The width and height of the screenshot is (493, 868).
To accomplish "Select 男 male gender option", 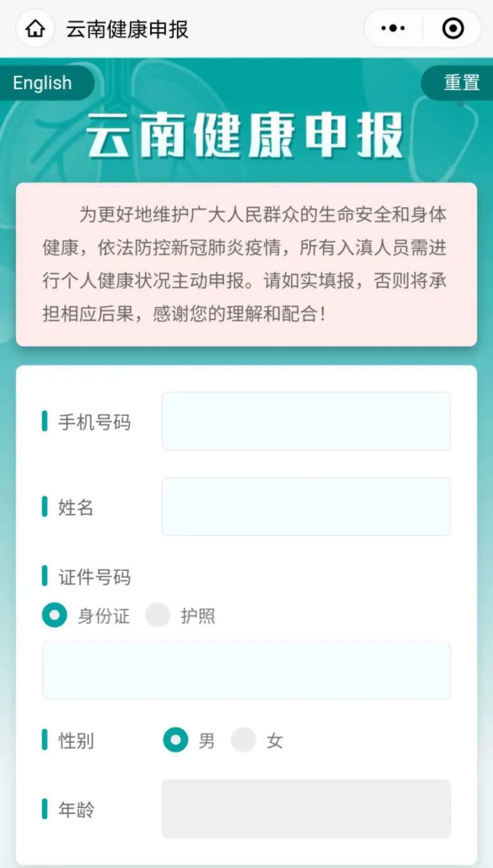I will (176, 740).
